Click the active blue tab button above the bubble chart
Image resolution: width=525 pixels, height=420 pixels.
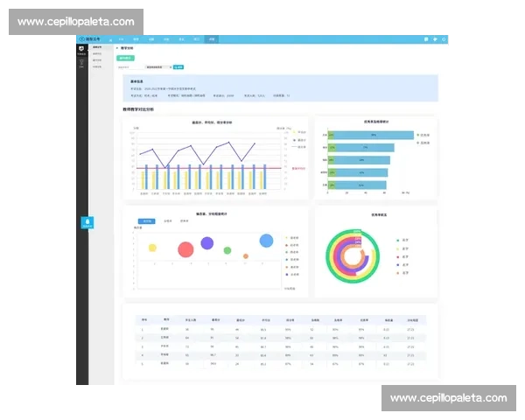[x=147, y=221]
